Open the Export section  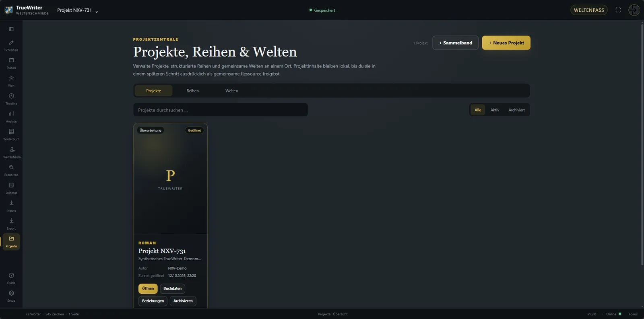(x=11, y=224)
